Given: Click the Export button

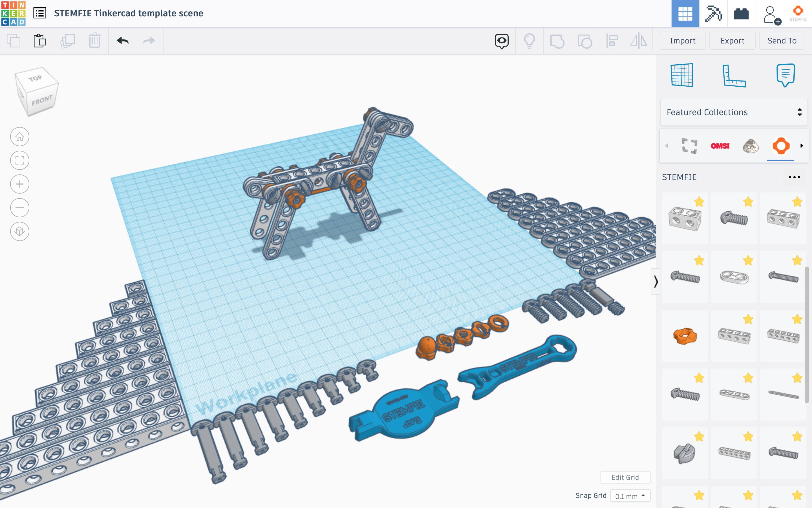Looking at the screenshot, I should (732, 41).
